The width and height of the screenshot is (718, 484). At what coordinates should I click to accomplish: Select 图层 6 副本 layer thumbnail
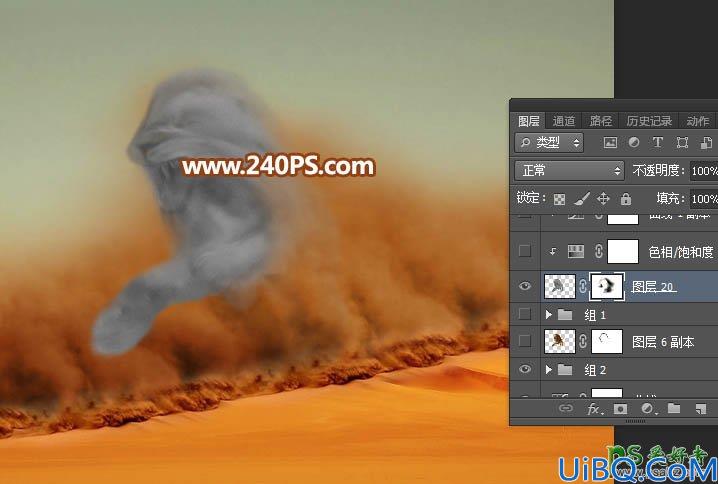click(560, 342)
